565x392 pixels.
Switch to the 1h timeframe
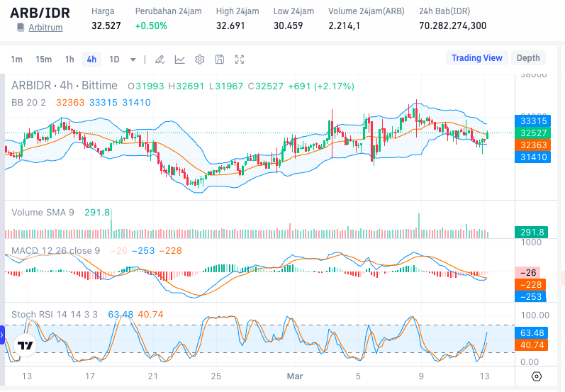[x=69, y=60]
